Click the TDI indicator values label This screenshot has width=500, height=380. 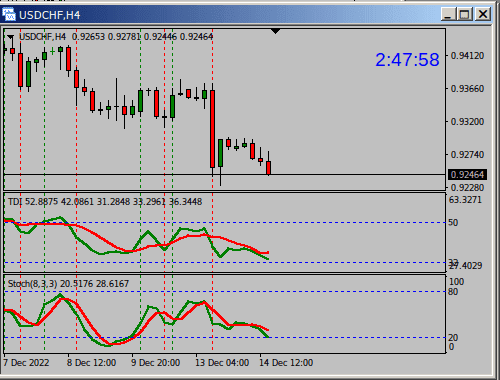pos(105,202)
